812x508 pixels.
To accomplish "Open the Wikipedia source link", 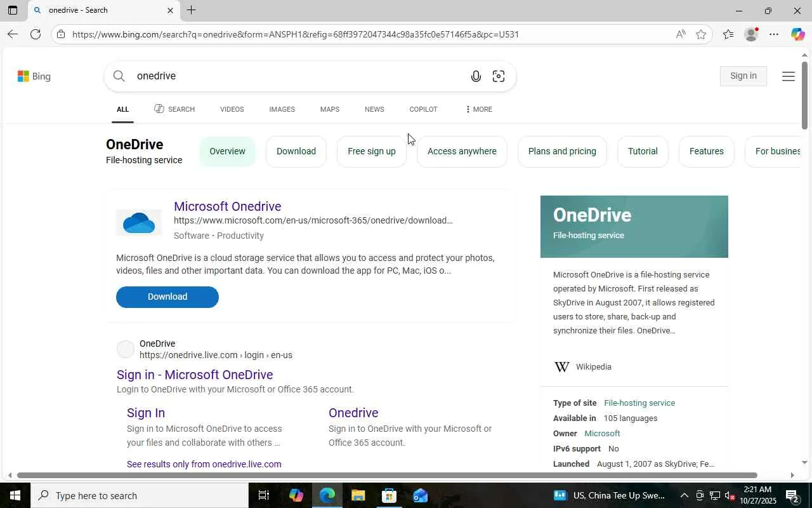I will click(x=593, y=367).
